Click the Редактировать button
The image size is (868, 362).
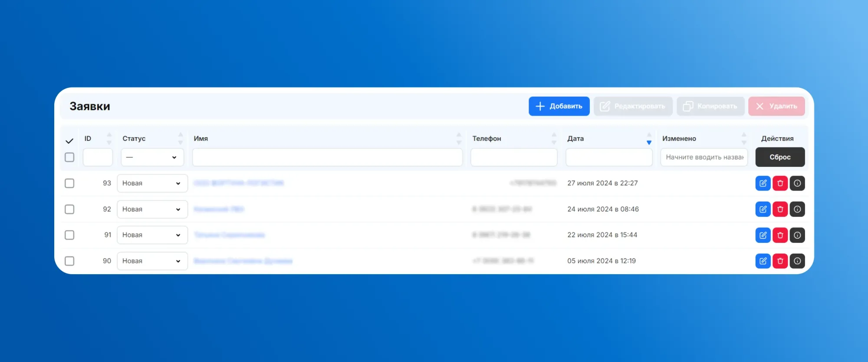point(633,106)
